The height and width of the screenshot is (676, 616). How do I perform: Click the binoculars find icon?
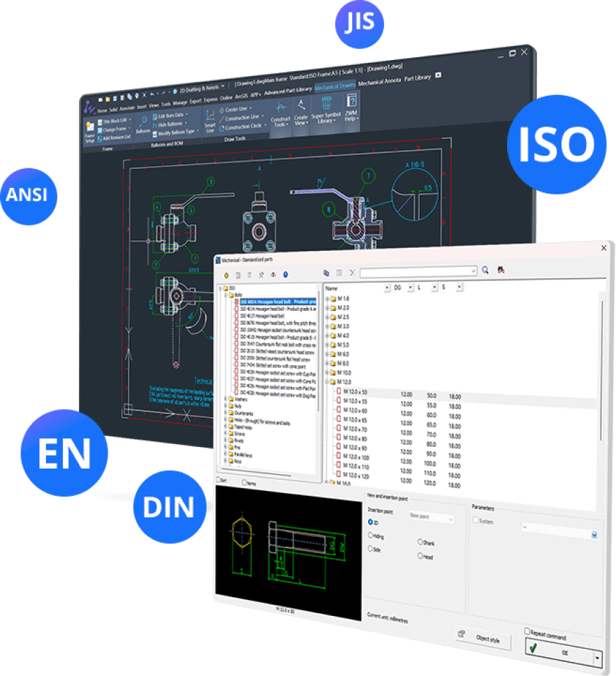(501, 270)
